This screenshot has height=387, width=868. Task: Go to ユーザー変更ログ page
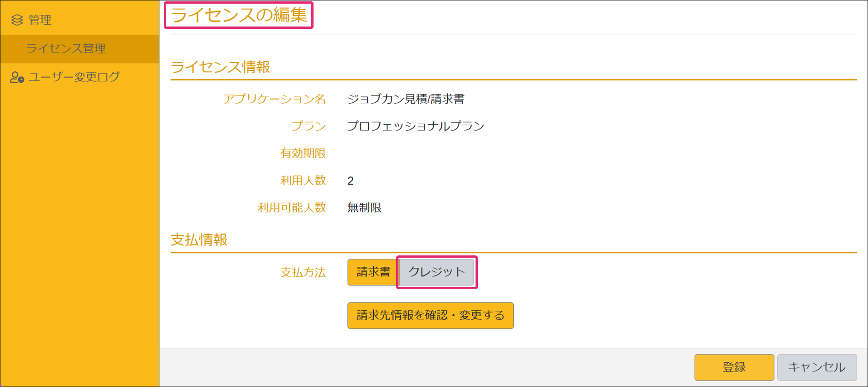74,77
